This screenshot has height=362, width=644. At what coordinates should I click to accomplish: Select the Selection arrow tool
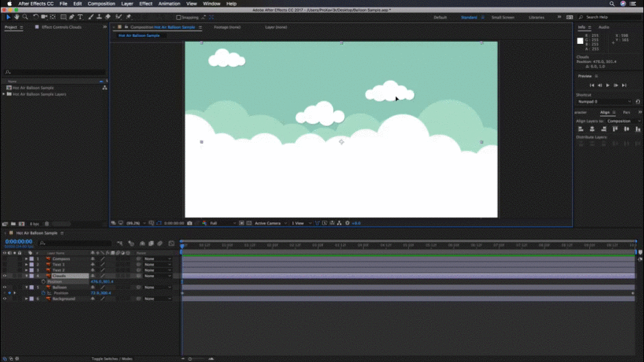[8, 17]
